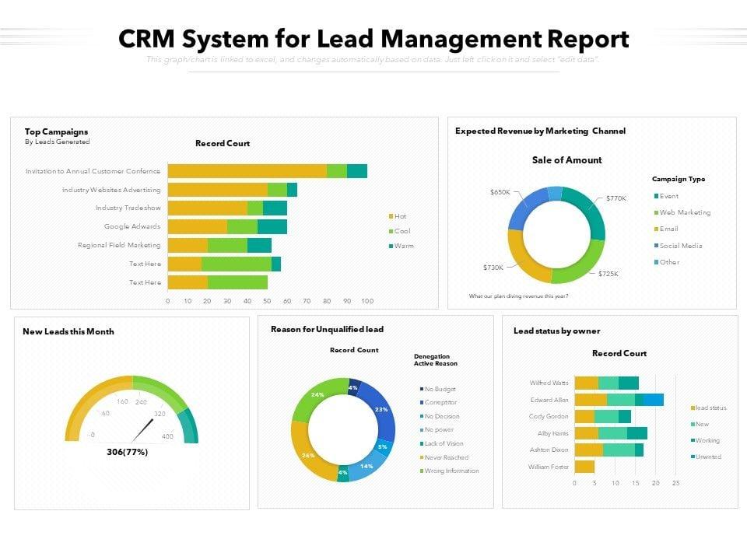This screenshot has width=747, height=560.
Task: Click the CRM System for Lead Management Report title
Action: coord(373,39)
